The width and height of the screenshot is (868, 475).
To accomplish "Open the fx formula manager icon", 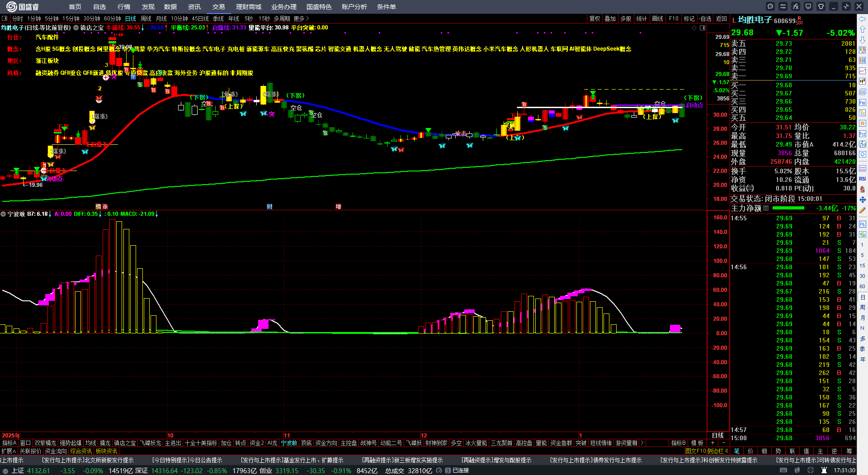I will (796, 6).
